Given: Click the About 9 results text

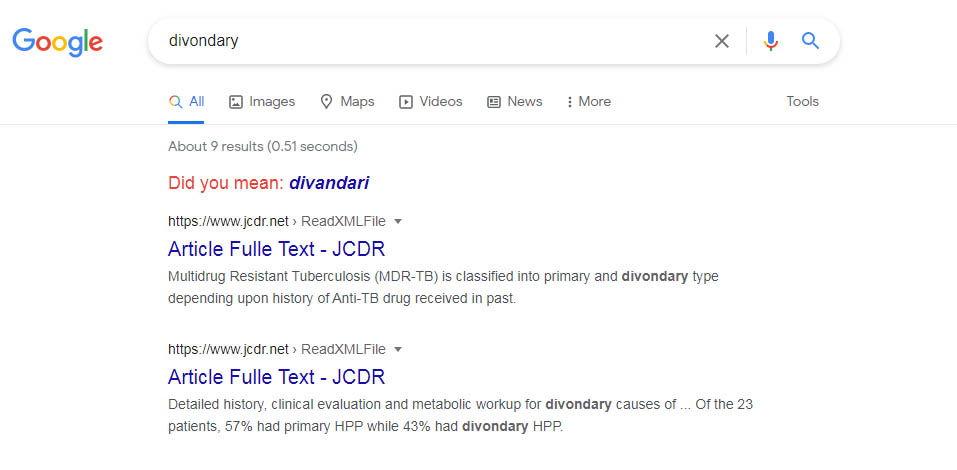Looking at the screenshot, I should (262, 146).
